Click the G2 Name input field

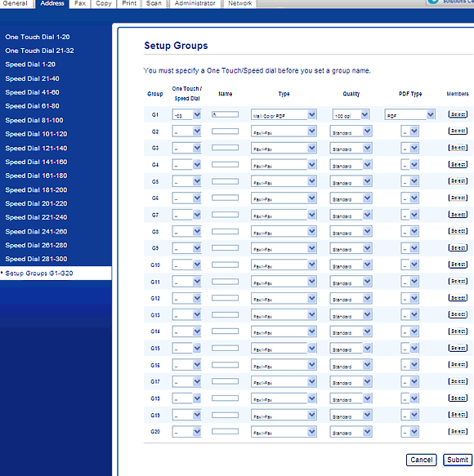(226, 131)
